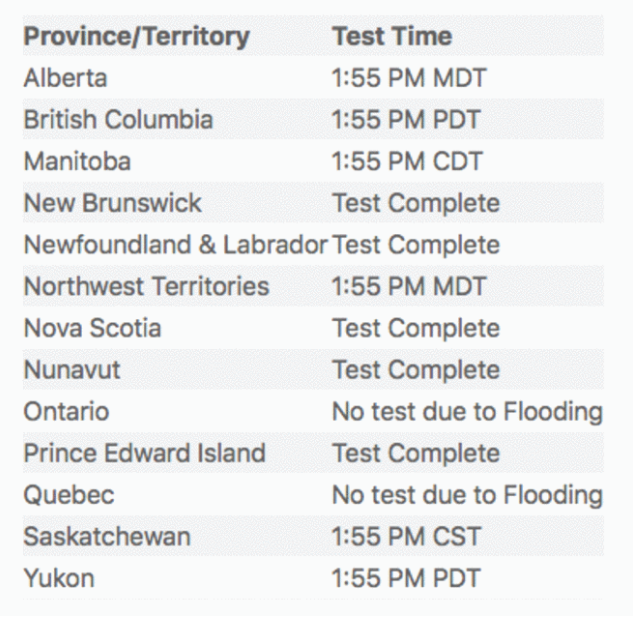Click the 1:55 PM CDT time

(x=407, y=161)
